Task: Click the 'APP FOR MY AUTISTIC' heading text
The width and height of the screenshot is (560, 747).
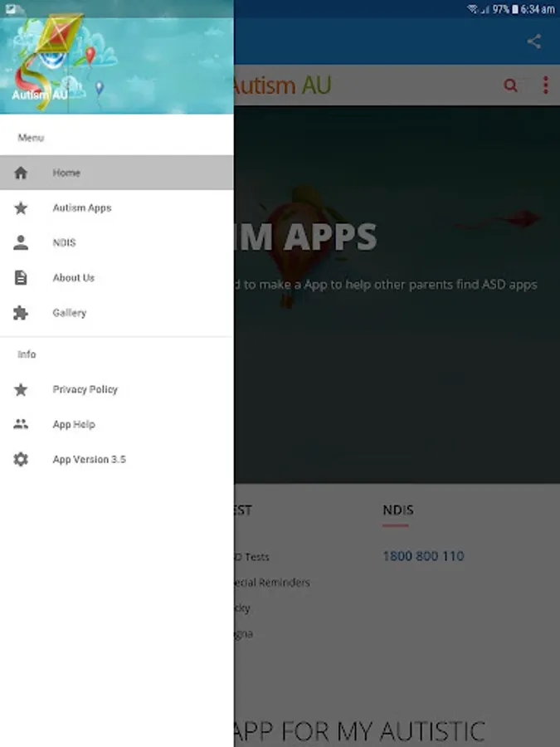Action: tap(359, 730)
